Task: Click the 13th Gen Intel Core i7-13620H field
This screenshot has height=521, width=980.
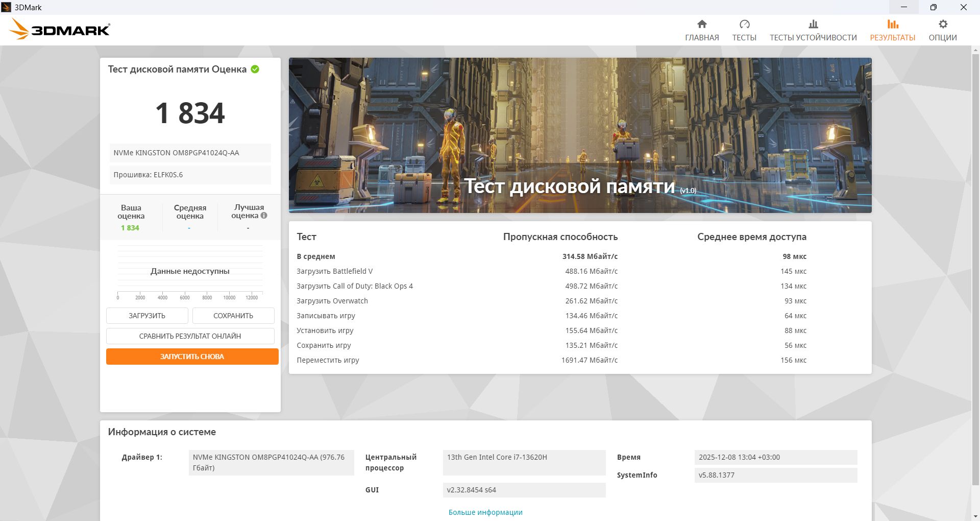Action: point(524,463)
